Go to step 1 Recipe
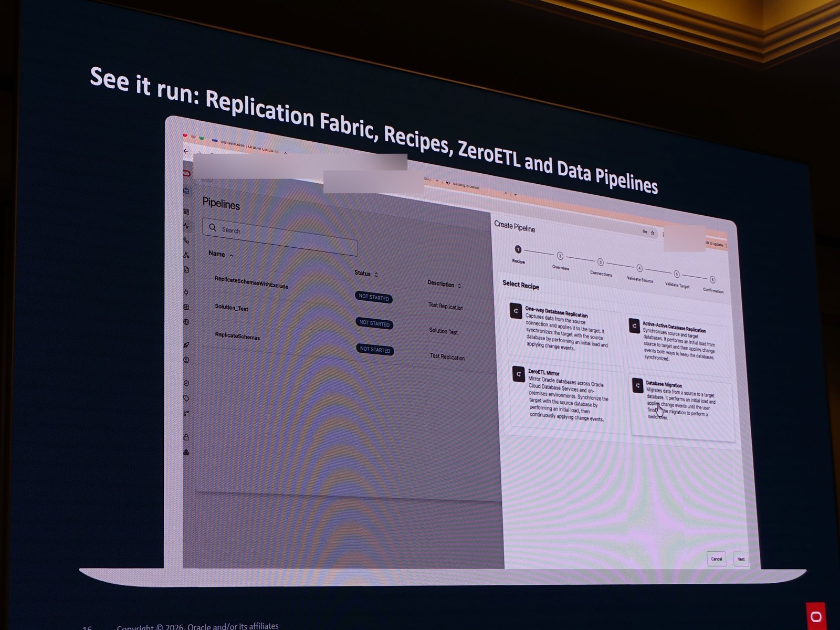 point(518,254)
